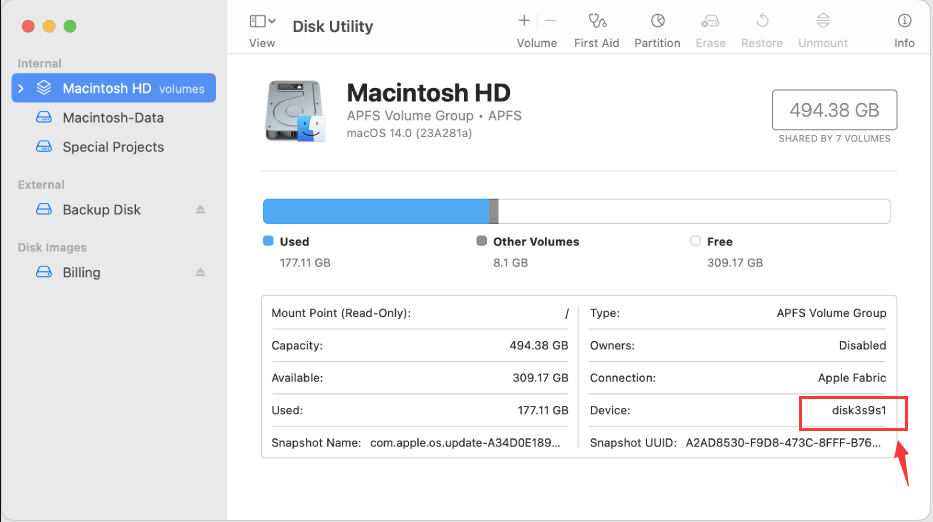Click the Capacity 494.38 GB table value
Viewport: 933px width, 522px height.
538,346
